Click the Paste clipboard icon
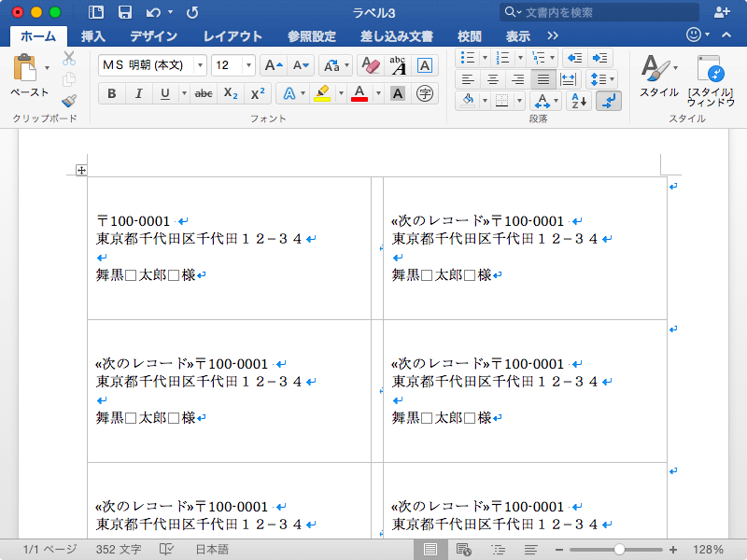 pyautogui.click(x=25, y=67)
